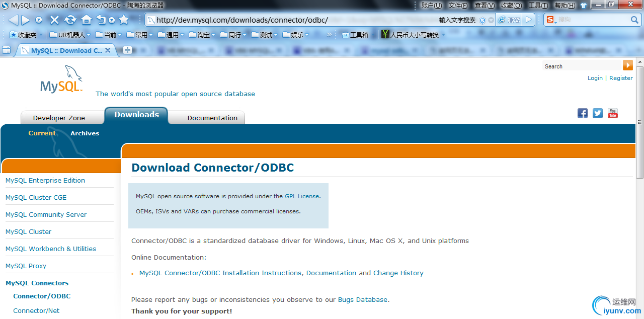Open the Bugs Database link
Screen dimensions: 644x319
363,299
